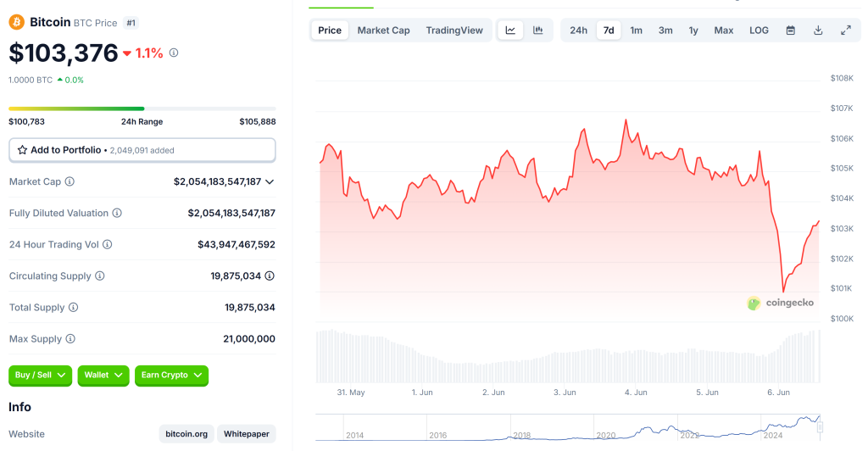Expand Market Cap value chevron
This screenshot has width=868, height=451.
click(270, 181)
